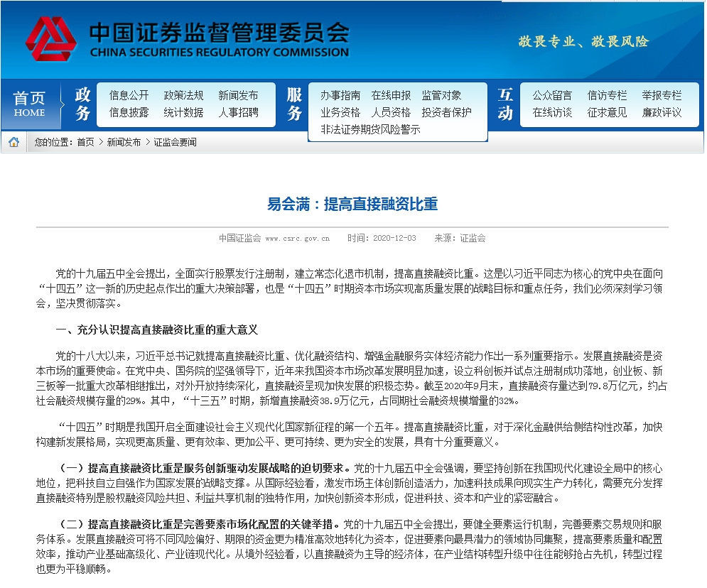Open 在线申报 link
This screenshot has width=707, height=588.
pyautogui.click(x=391, y=96)
